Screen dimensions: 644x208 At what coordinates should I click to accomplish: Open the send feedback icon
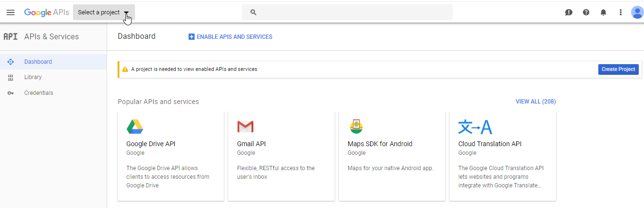(x=569, y=12)
